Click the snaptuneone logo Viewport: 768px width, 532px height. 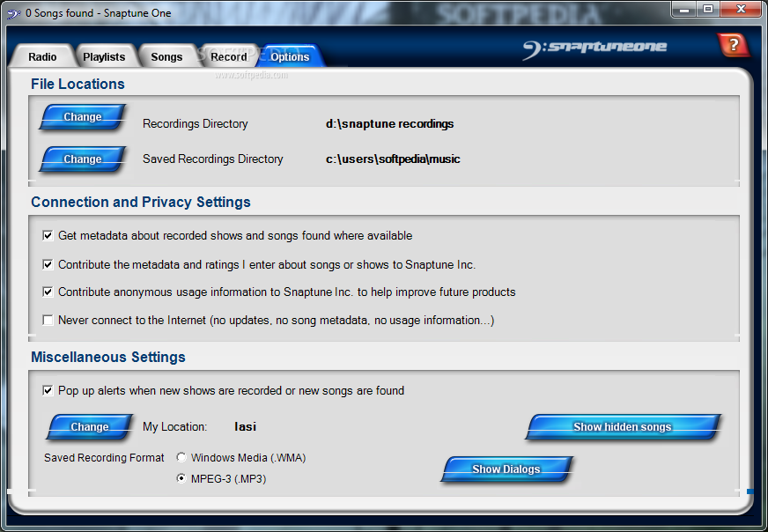coord(594,48)
